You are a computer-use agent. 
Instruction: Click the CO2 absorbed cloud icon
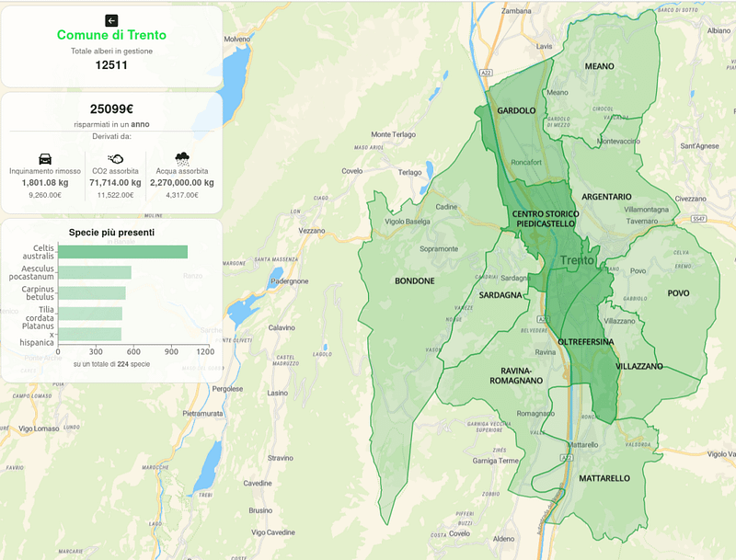click(116, 159)
